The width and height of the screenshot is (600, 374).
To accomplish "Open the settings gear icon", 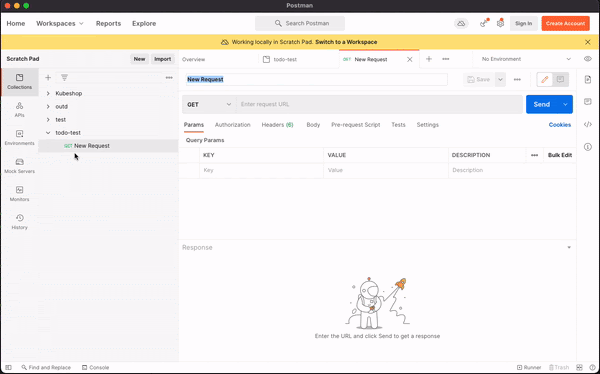I will click(x=501, y=23).
